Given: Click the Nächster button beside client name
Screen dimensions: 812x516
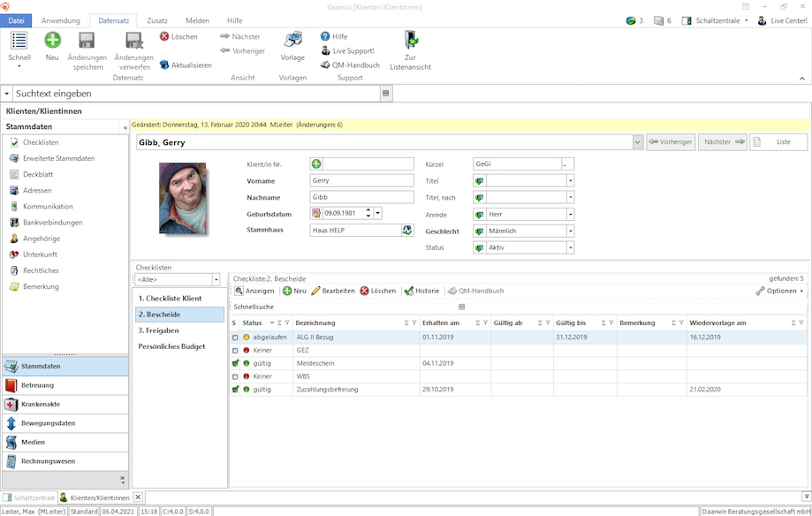Looking at the screenshot, I should click(722, 142).
